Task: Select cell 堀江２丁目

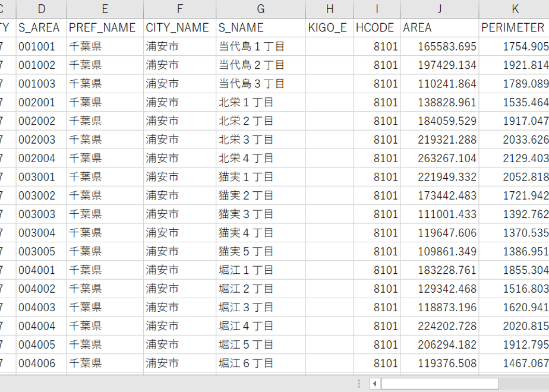Action: click(x=261, y=289)
